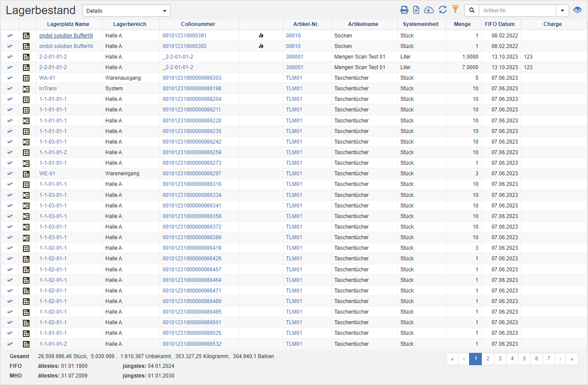This screenshot has width=588, height=385.
Task: Click the grid icon in the InTrans row
Action: (x=26, y=89)
